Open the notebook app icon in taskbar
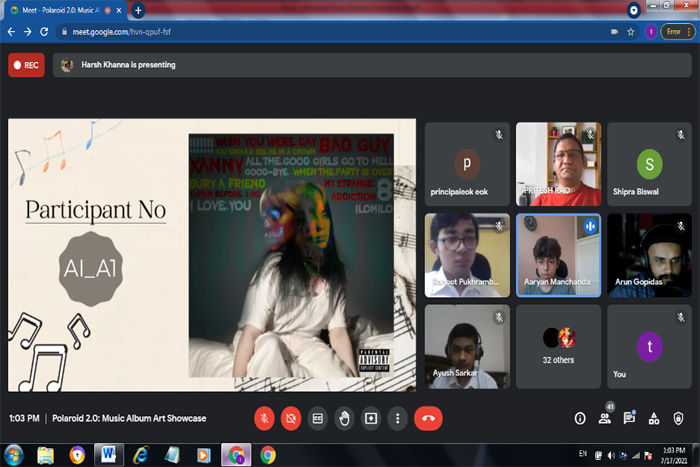Screen dimensions: 700x467 (172, 455)
